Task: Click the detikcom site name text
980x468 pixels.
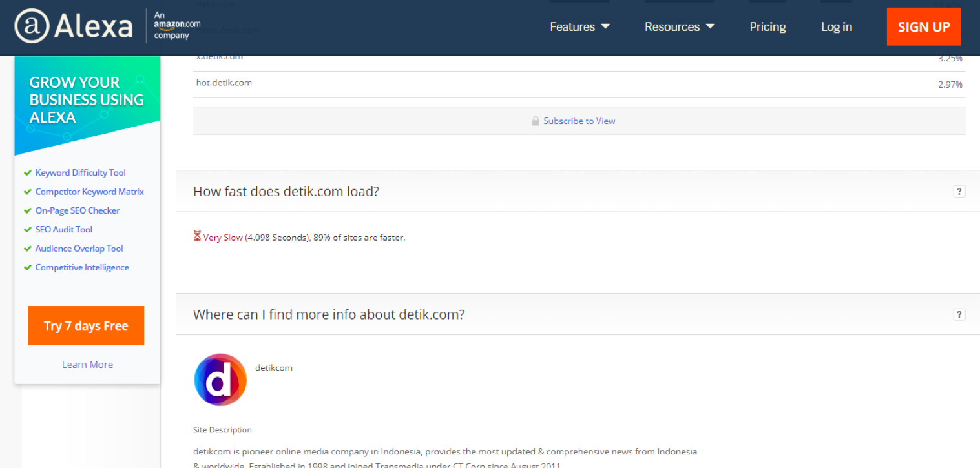Action: pos(274,368)
